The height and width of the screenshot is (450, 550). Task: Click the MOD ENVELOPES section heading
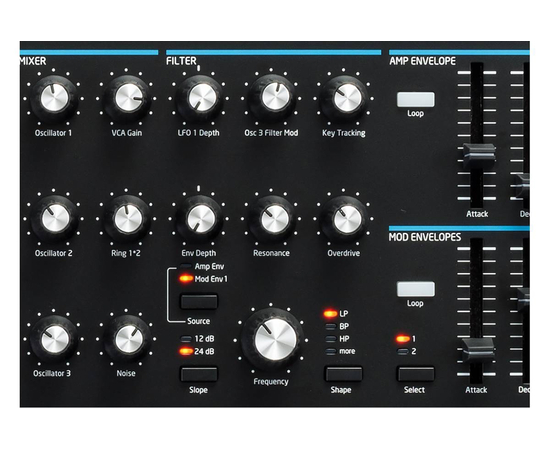point(425,237)
